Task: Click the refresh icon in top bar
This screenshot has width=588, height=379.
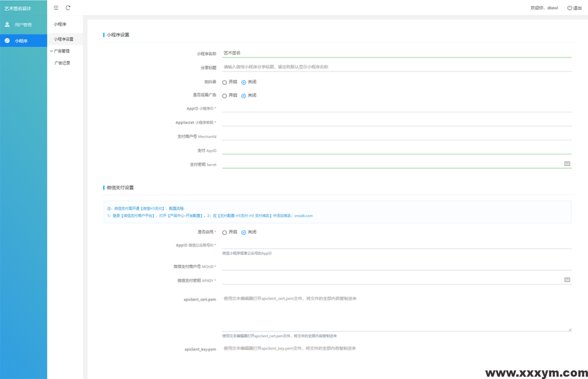Action: coord(68,7)
